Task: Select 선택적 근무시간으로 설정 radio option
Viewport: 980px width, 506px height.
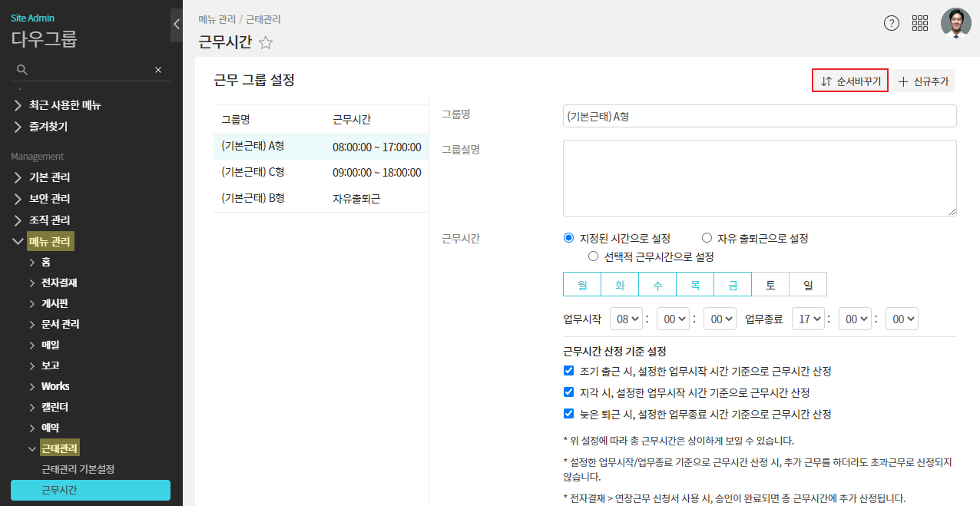Action: click(593, 256)
